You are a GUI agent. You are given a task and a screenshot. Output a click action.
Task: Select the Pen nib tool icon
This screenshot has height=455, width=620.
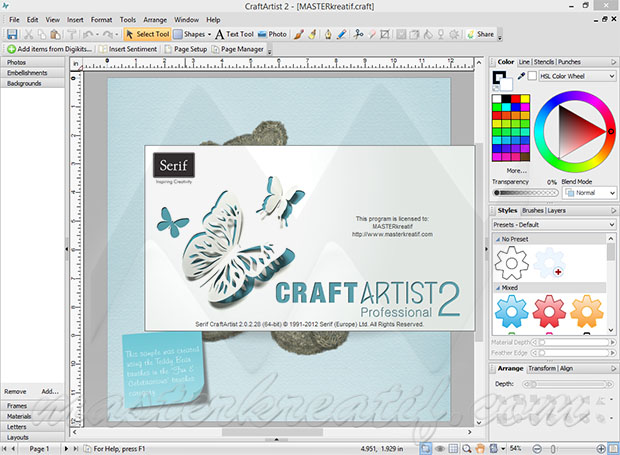pyautogui.click(x=328, y=34)
